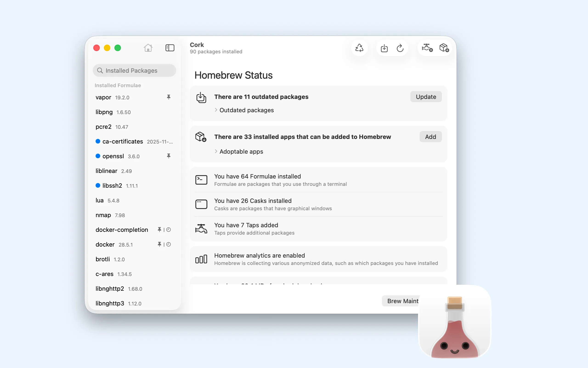Select the c-ares formula
Screen dimensions: 588x368
134,274
